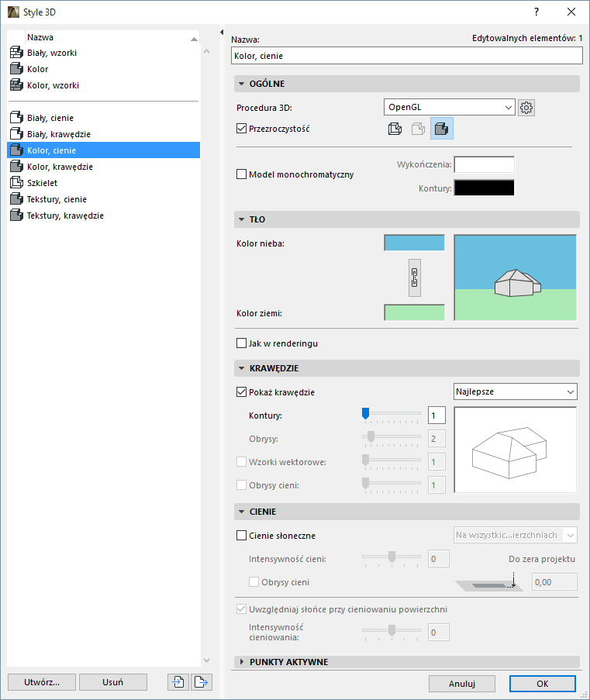This screenshot has height=700, width=590.
Task: Click the icon of Kolor, krawędzie style
Action: pyautogui.click(x=16, y=167)
